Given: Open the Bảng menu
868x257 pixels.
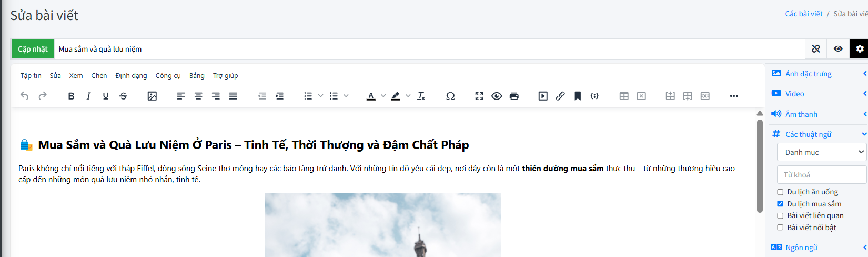Looking at the screenshot, I should pyautogui.click(x=197, y=76).
